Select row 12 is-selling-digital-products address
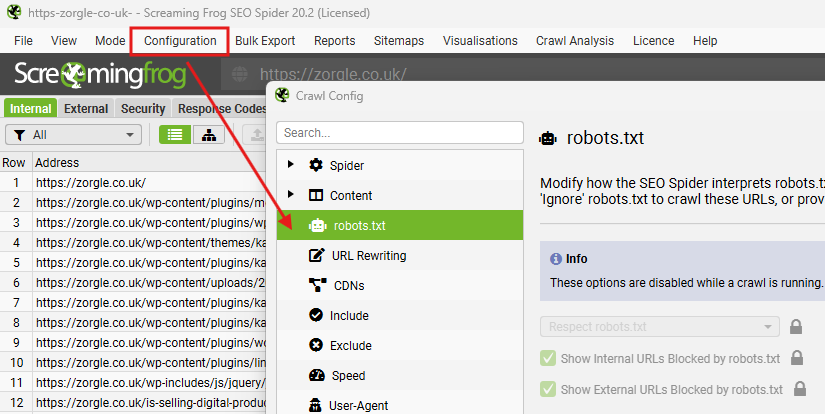 (x=150, y=402)
